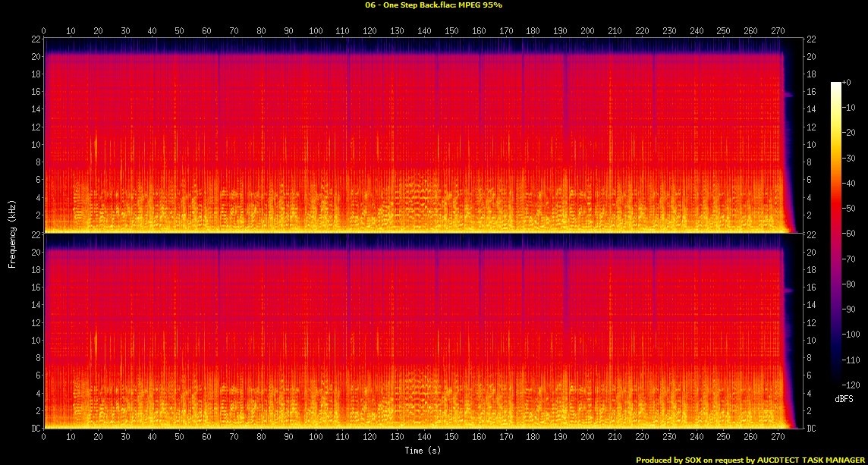This screenshot has width=868, height=465.
Task: Select the 130 mark on the top time axis
Action: tap(397, 31)
